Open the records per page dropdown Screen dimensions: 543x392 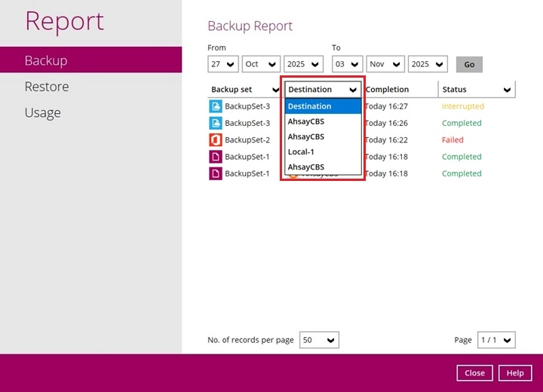pyautogui.click(x=319, y=340)
